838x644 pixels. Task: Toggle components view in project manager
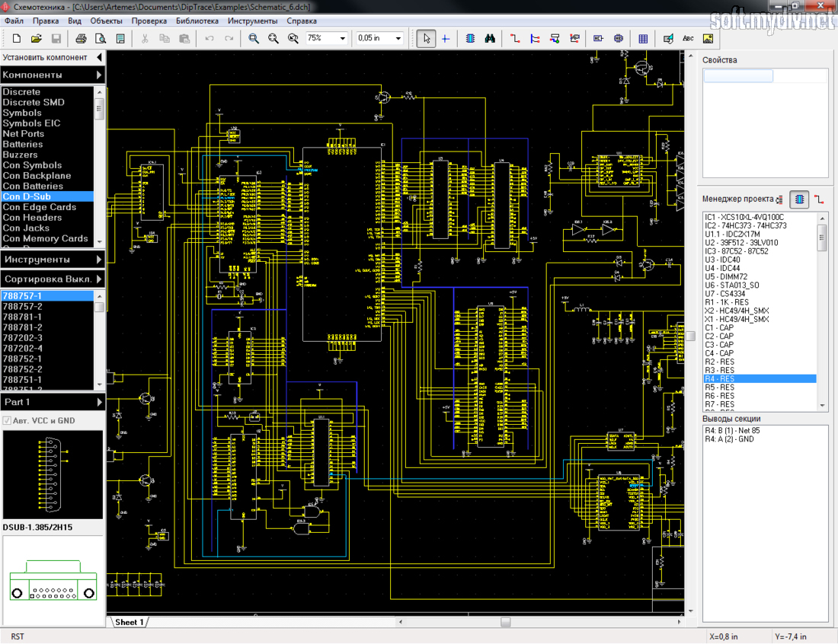pos(799,199)
